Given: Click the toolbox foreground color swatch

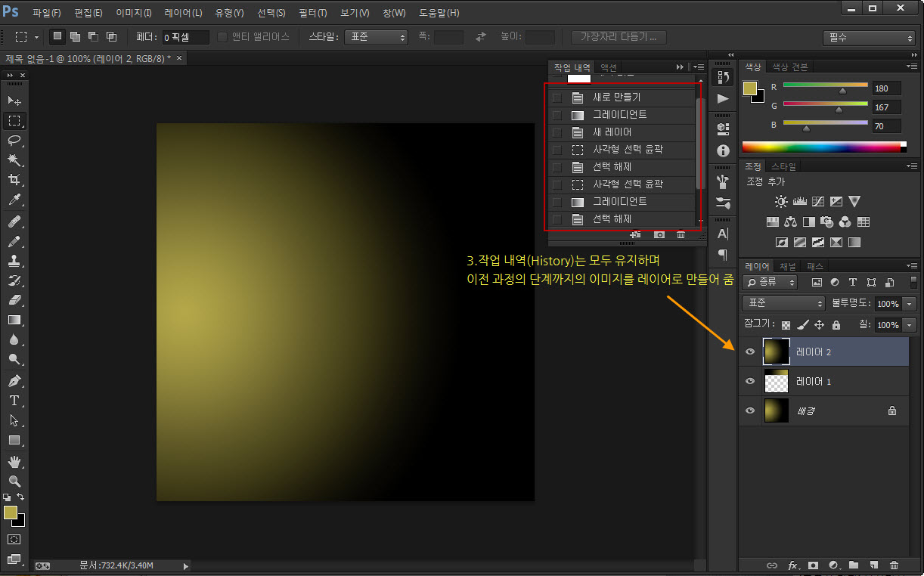Looking at the screenshot, I should tap(11, 513).
